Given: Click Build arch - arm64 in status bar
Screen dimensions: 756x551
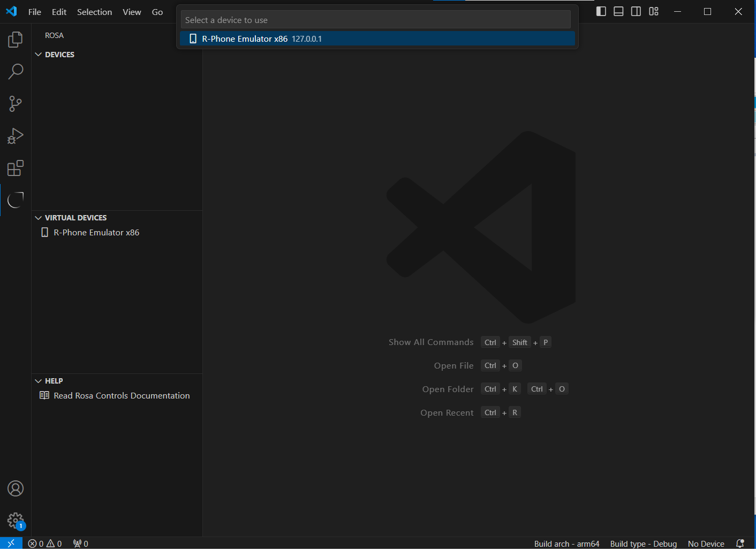Looking at the screenshot, I should click(x=566, y=544).
